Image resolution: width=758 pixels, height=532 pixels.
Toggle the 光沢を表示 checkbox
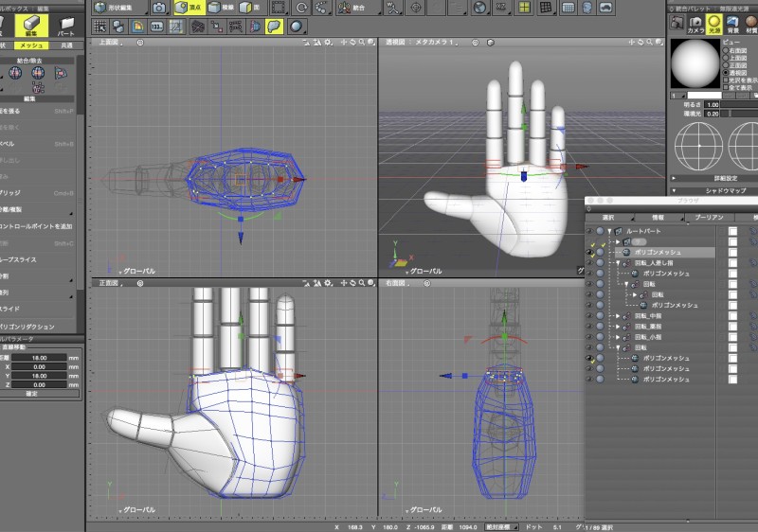726,80
